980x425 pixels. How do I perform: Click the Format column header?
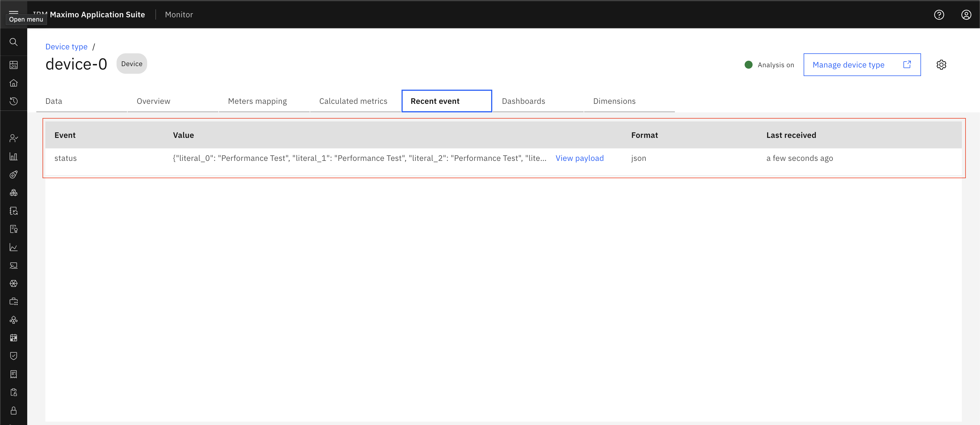point(645,135)
